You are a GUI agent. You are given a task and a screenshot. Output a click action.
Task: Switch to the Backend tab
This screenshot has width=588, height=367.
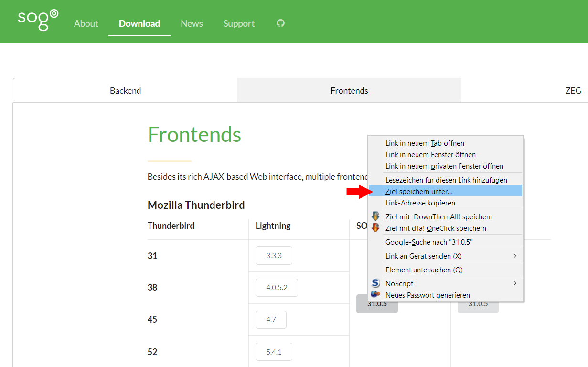click(125, 90)
